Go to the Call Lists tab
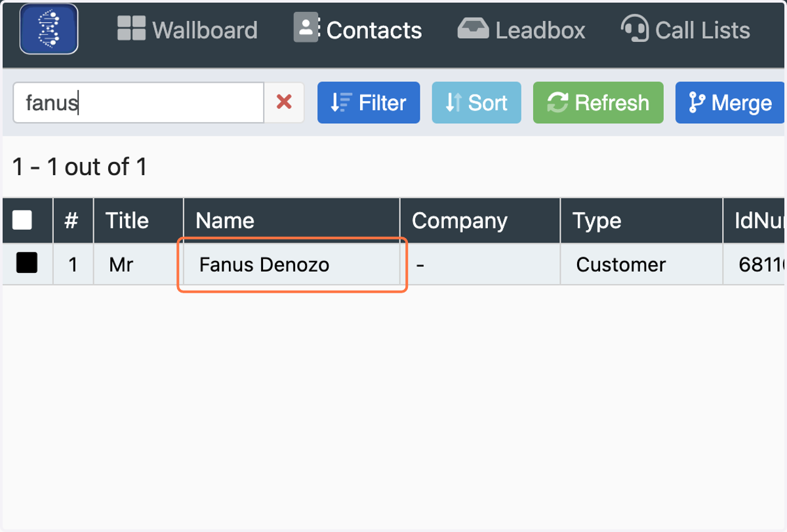The image size is (787, 532). pyautogui.click(x=685, y=30)
